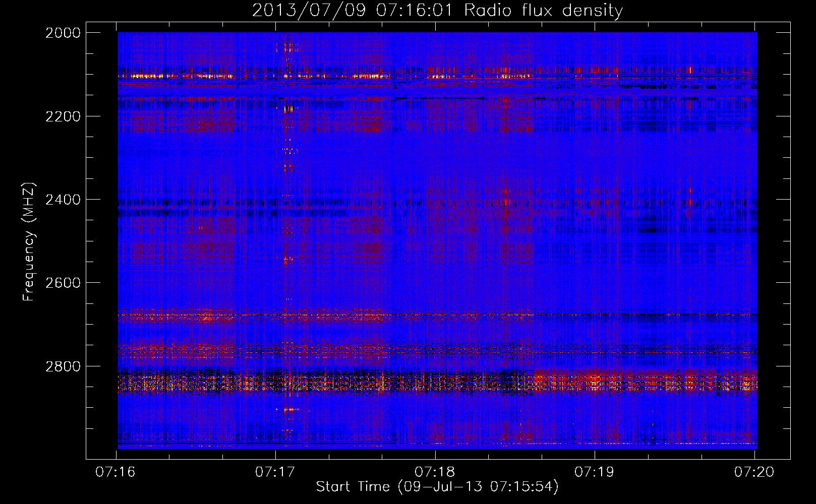Click the plot title "2013/07/09 07:16:01 Radio flux density"
This screenshot has height=504, width=816.
point(437,10)
